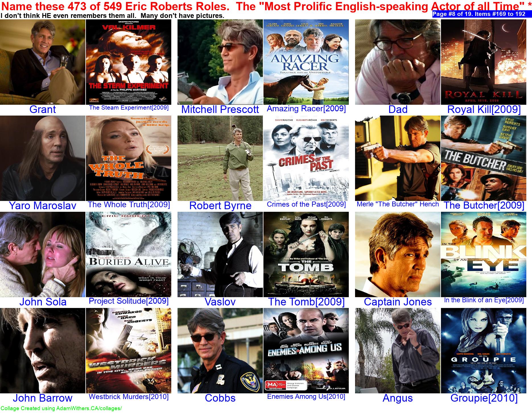
Task: Select Enemies Among Us poster
Action: pyautogui.click(x=306, y=351)
